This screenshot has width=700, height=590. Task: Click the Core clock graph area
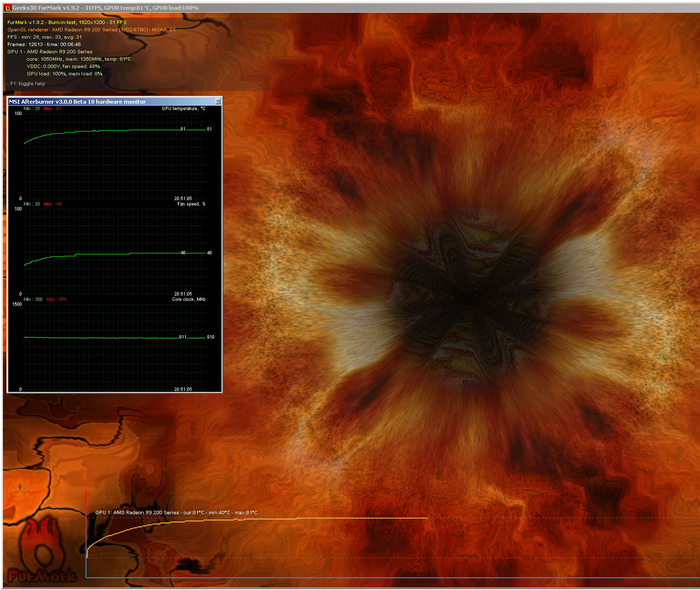point(114,346)
